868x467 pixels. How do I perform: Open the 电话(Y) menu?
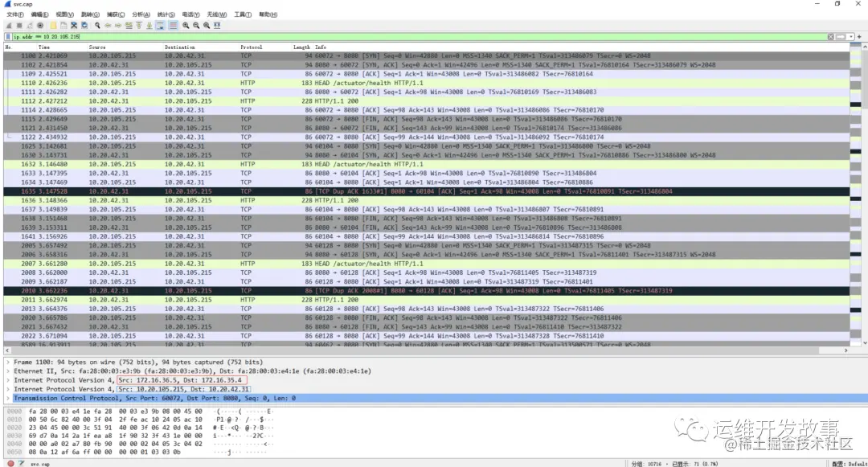coord(190,14)
